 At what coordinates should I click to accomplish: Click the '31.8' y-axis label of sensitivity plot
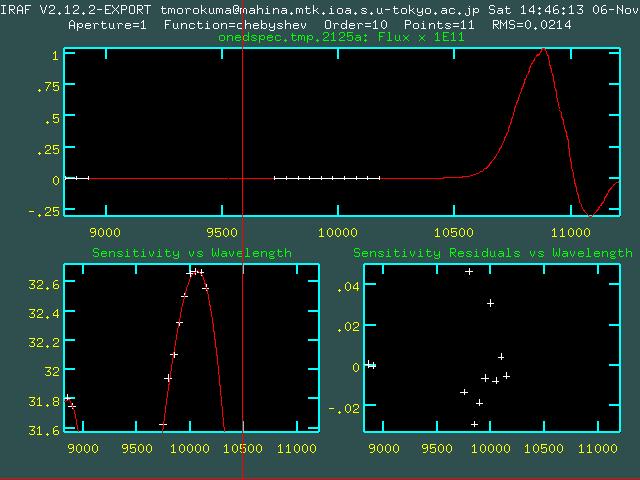pos(44,402)
